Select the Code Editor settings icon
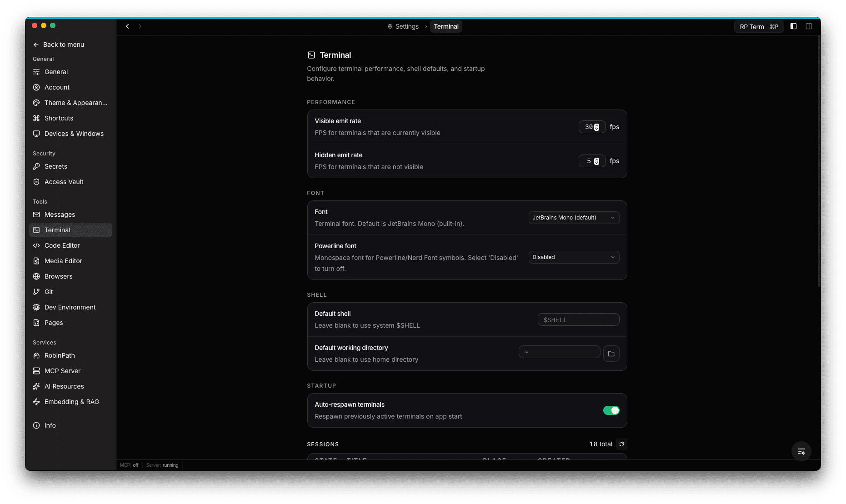 (36, 245)
